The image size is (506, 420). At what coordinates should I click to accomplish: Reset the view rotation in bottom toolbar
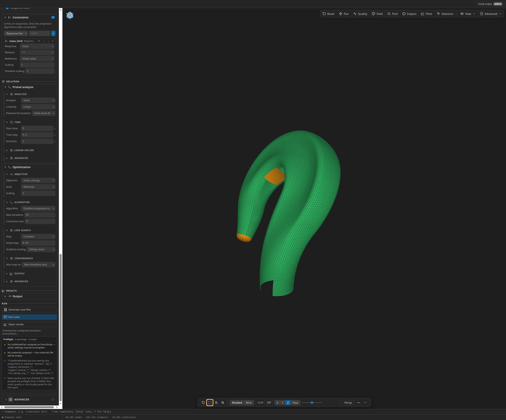coord(203,403)
